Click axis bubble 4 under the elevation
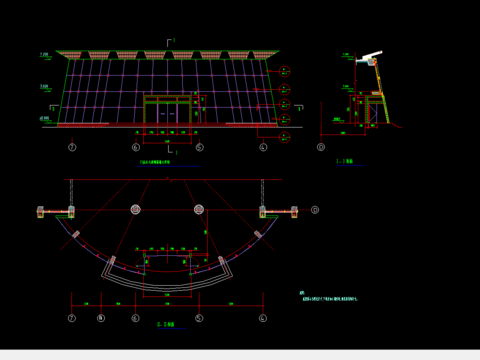This screenshot has width=480, height=360. (263, 147)
